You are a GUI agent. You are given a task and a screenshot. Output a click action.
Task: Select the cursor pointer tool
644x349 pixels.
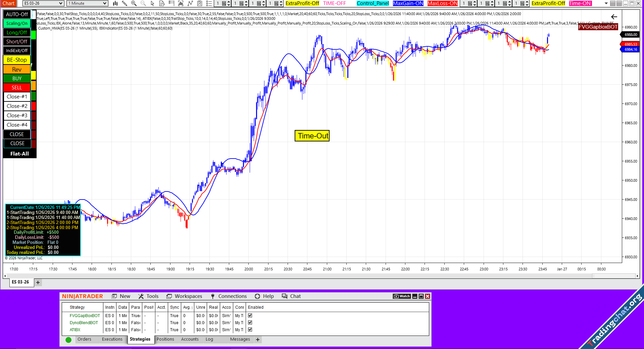point(152,3)
